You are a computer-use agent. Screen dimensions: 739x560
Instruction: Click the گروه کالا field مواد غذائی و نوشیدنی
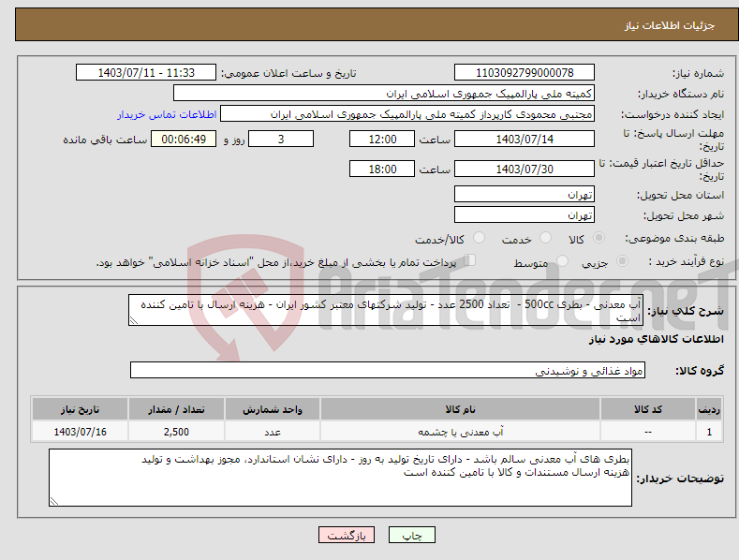coord(388,370)
